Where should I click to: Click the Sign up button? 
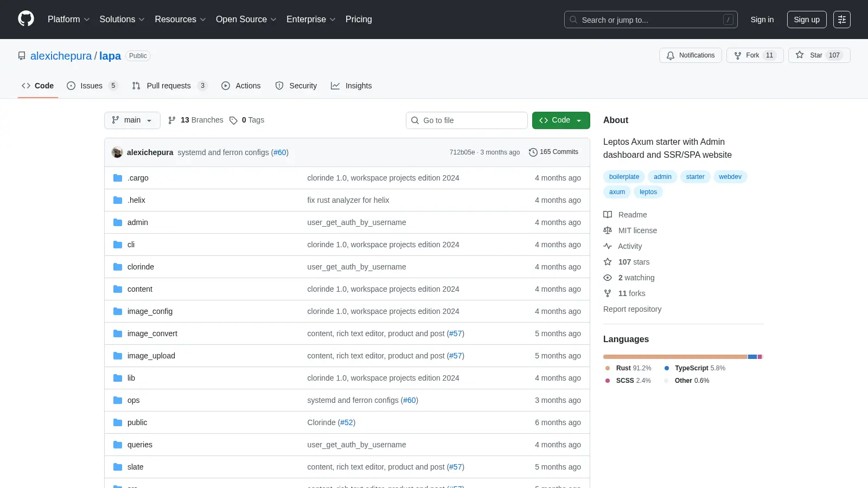click(807, 20)
